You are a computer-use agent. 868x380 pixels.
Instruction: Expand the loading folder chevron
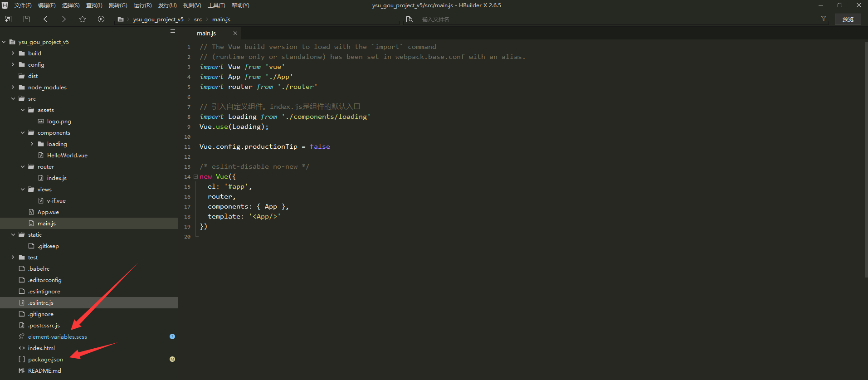tap(32, 144)
